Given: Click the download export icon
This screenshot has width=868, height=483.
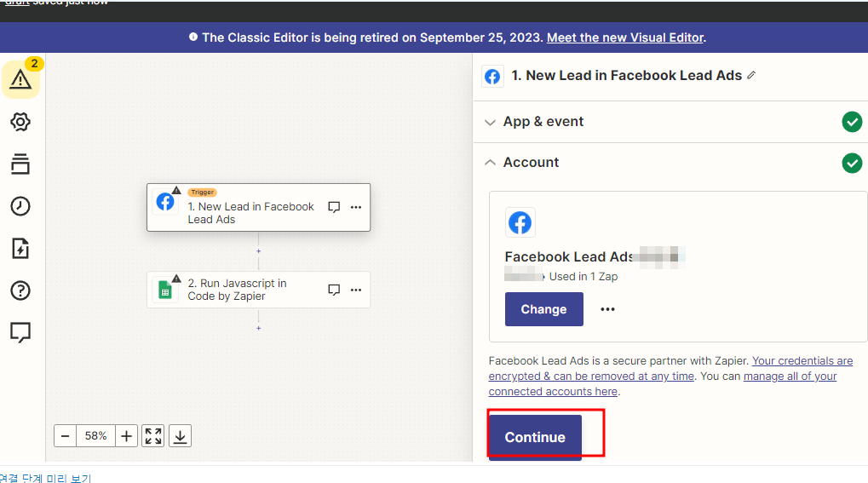Looking at the screenshot, I should click(180, 436).
